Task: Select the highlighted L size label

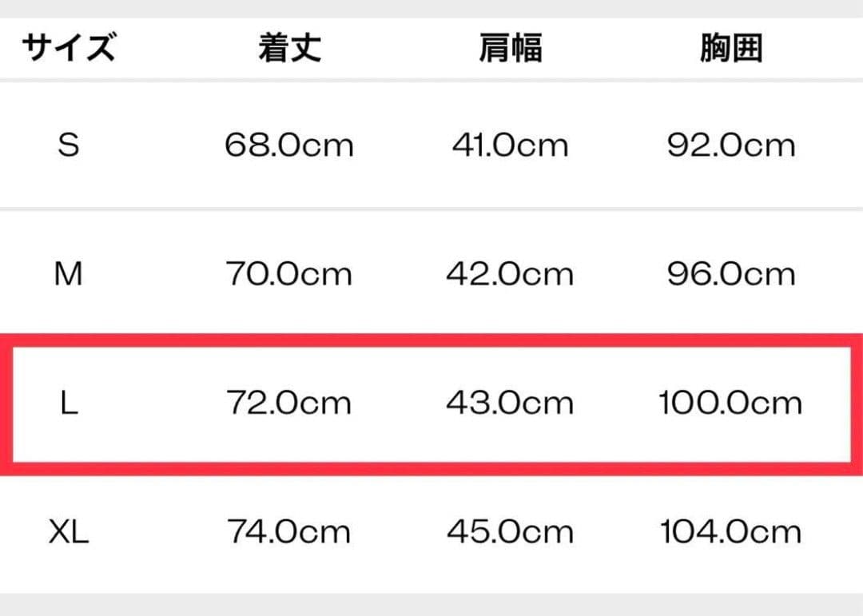Action: (x=69, y=403)
